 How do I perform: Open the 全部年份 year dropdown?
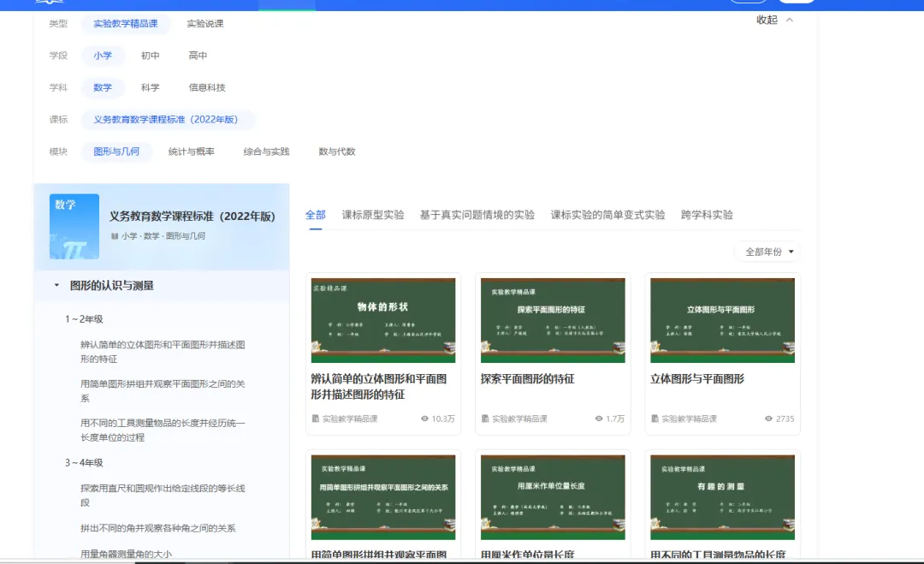[768, 252]
